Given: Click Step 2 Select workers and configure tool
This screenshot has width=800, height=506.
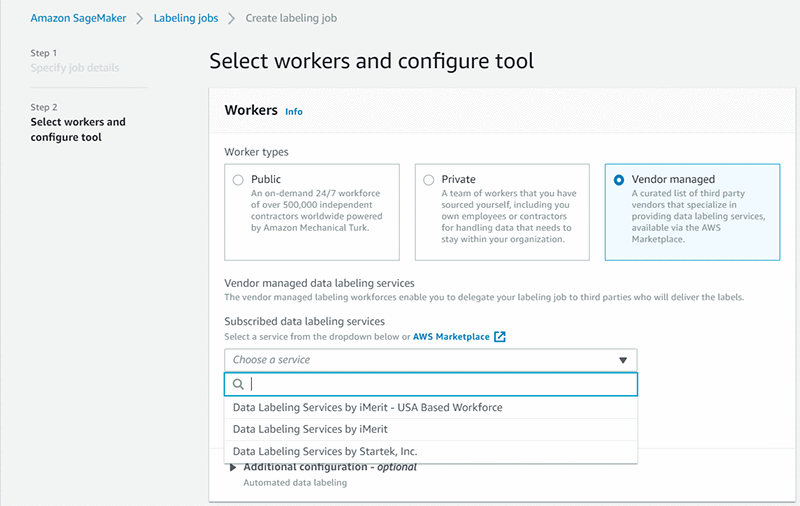Looking at the screenshot, I should click(x=78, y=130).
